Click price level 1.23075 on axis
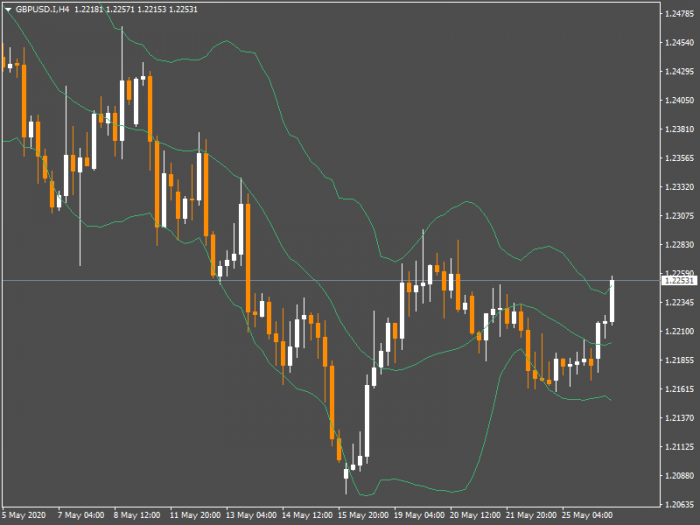 (679, 216)
